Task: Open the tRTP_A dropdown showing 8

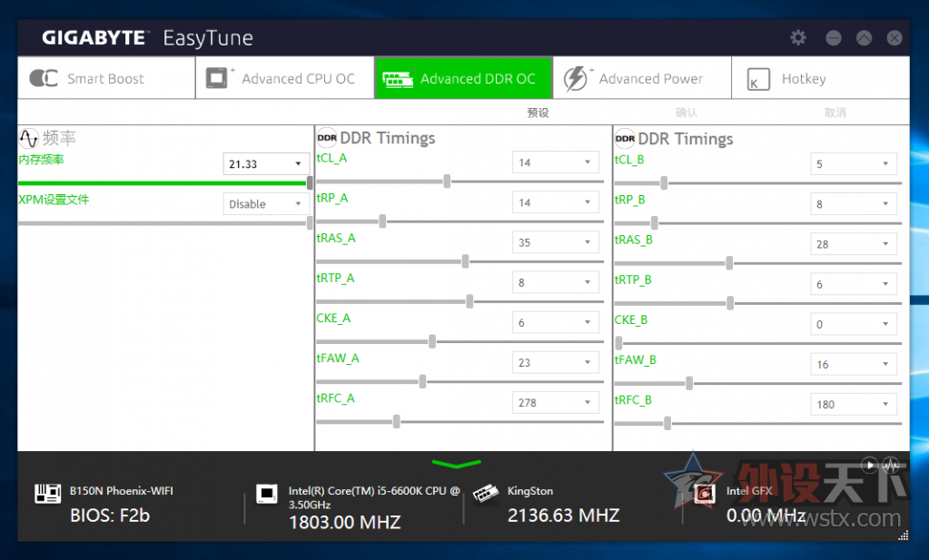Action: (556, 282)
